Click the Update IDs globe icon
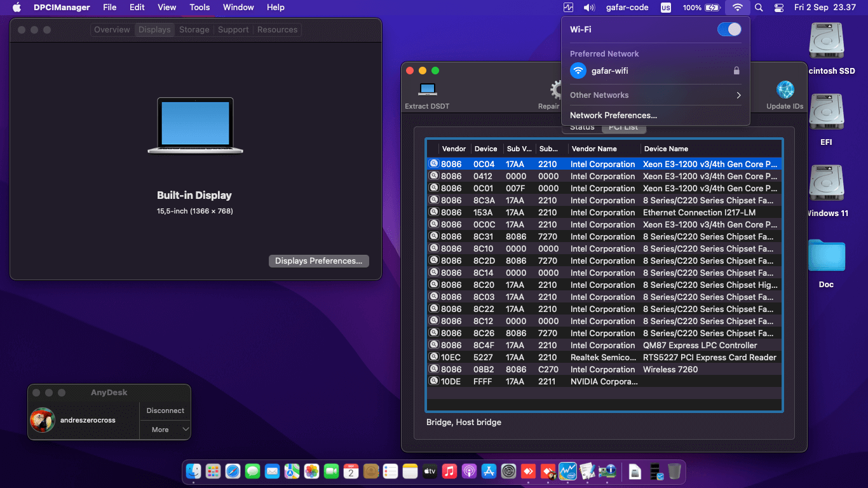The image size is (868, 488). pos(785,90)
